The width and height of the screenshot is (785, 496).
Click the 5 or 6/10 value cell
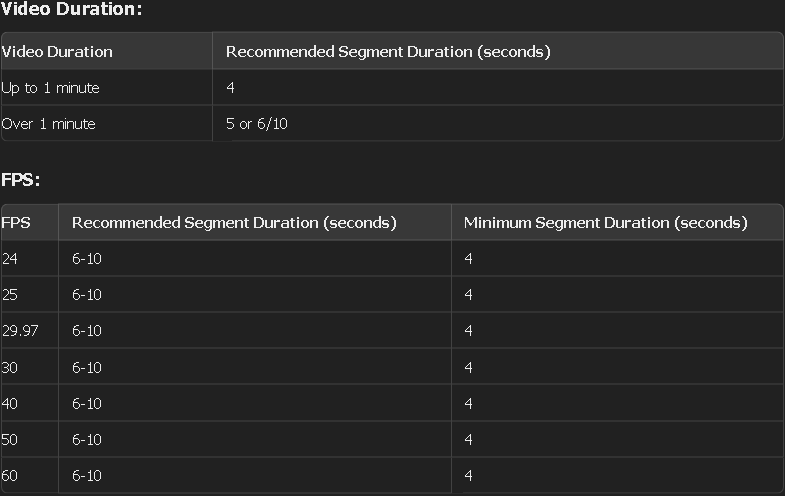pos(498,124)
